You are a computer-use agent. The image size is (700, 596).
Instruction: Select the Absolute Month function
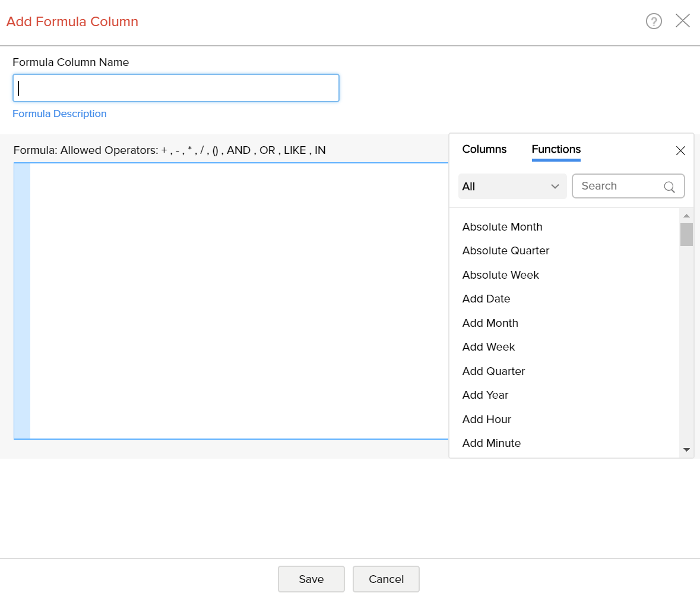[x=502, y=226]
